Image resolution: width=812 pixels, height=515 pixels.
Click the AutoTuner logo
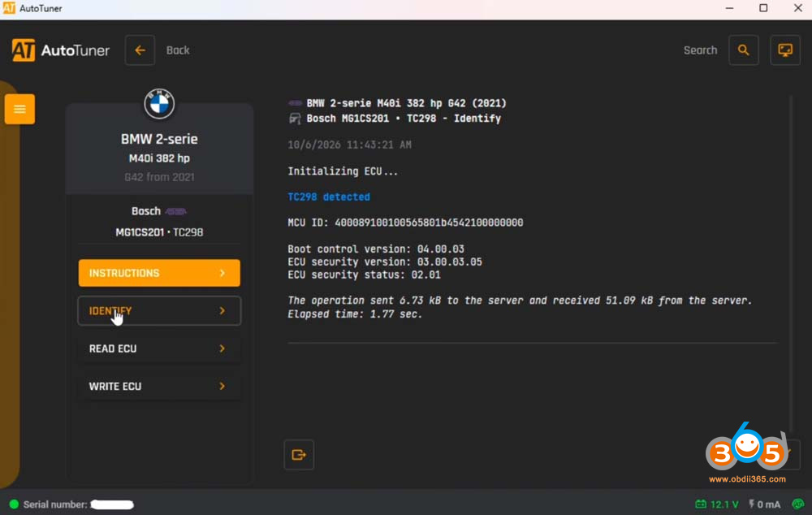[61, 50]
